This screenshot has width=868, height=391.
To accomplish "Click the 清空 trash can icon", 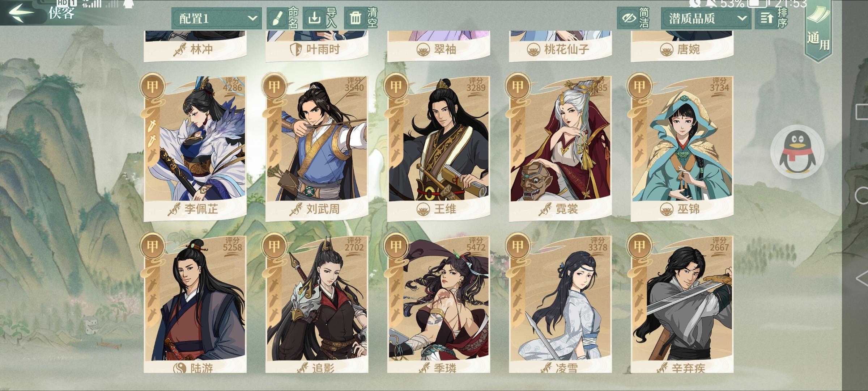I will (x=355, y=18).
